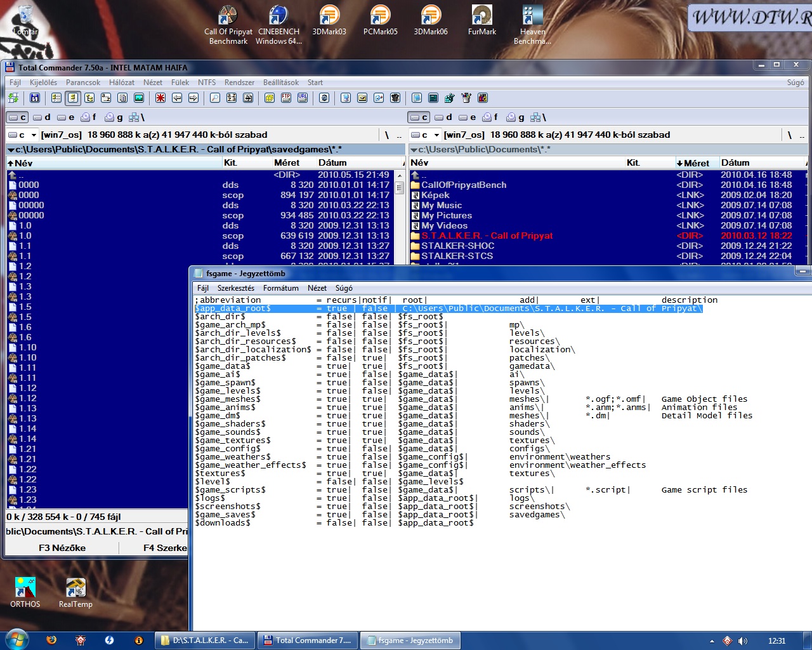
Task: Expand left panel directory history arrow
Action: click(x=11, y=150)
